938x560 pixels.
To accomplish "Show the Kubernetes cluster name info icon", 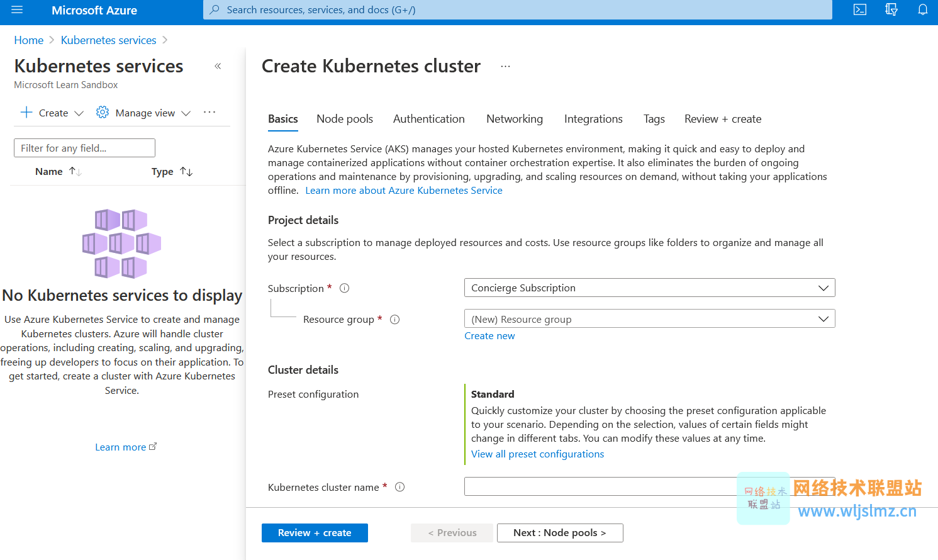I will click(x=399, y=487).
